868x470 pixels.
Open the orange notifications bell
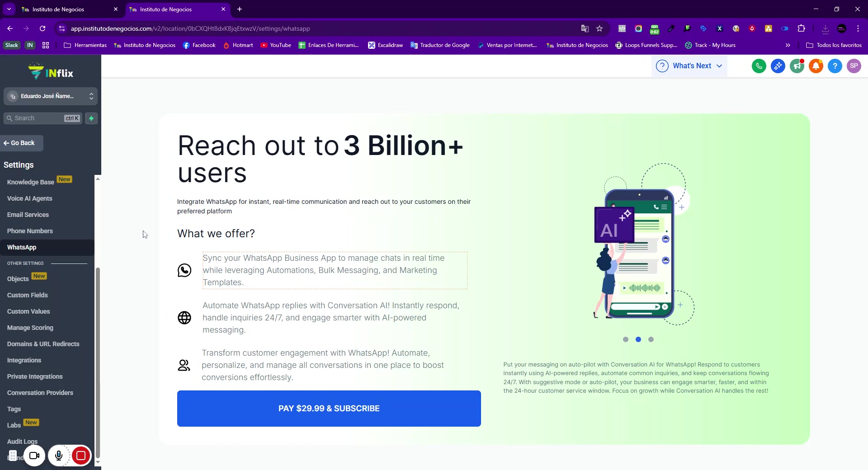[816, 66]
